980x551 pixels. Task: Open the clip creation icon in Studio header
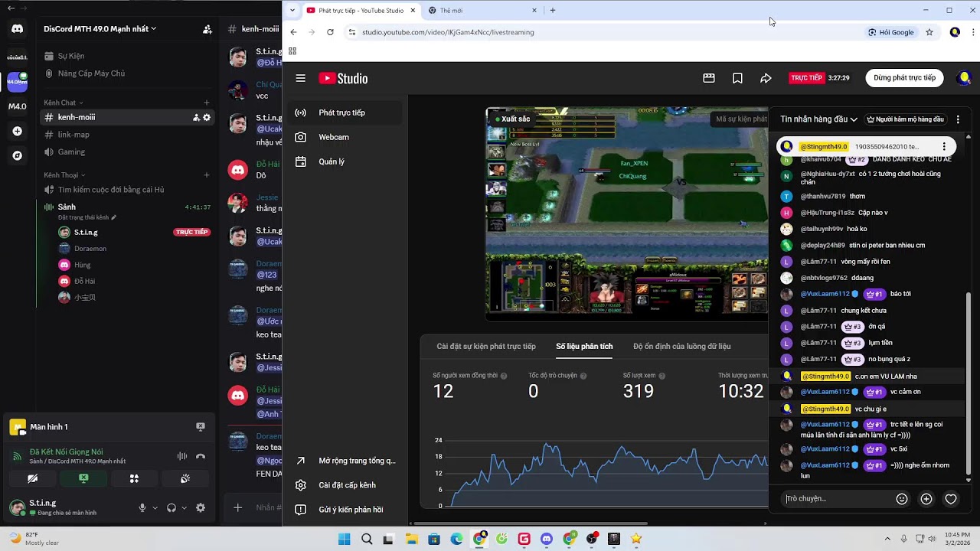pyautogui.click(x=709, y=78)
